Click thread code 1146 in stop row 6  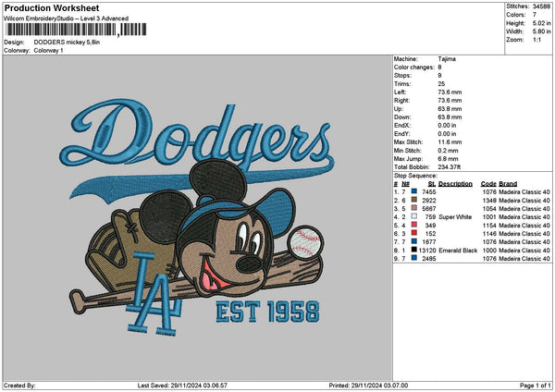tap(489, 234)
